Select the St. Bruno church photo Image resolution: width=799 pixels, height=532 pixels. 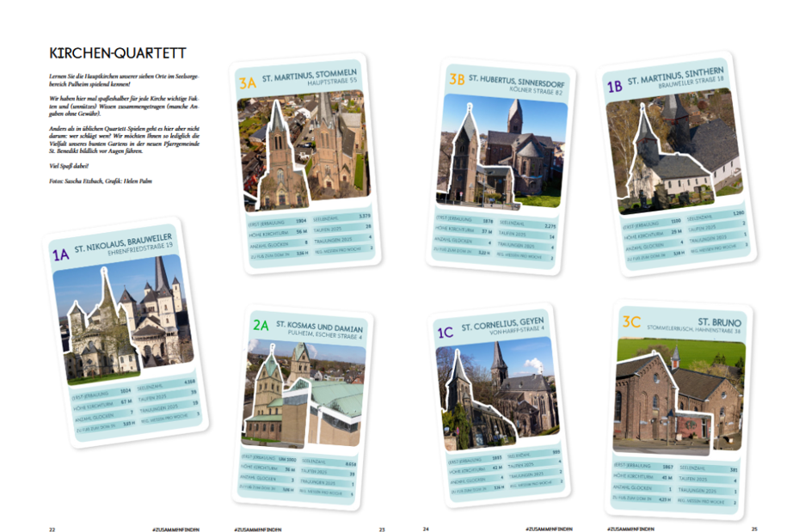pos(679,396)
